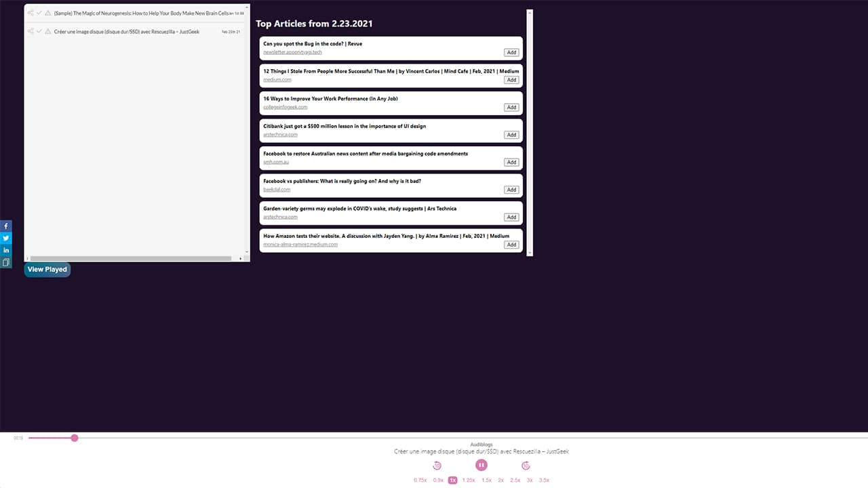This screenshot has width=868, height=488.
Task: Add How Amazon tests their website article
Action: pos(511,245)
